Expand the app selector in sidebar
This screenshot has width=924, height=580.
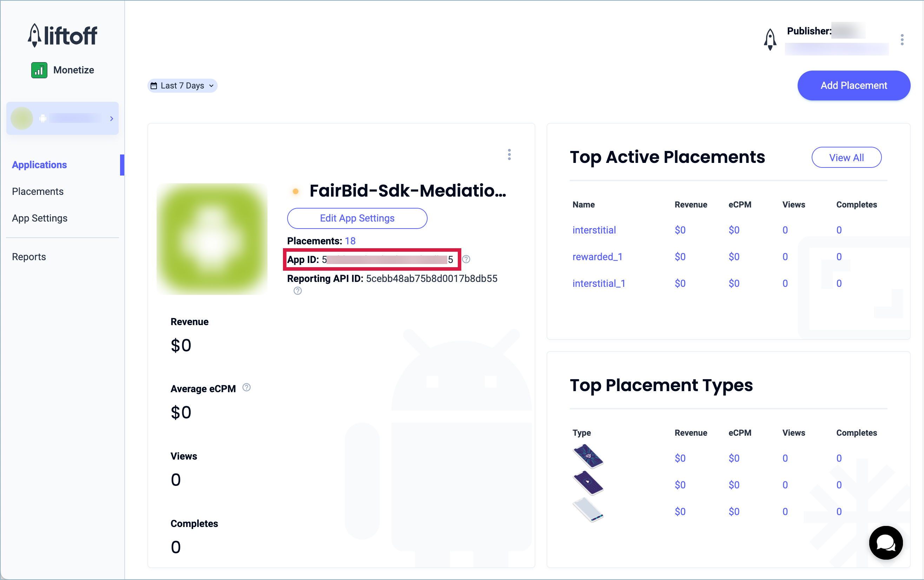tap(62, 119)
